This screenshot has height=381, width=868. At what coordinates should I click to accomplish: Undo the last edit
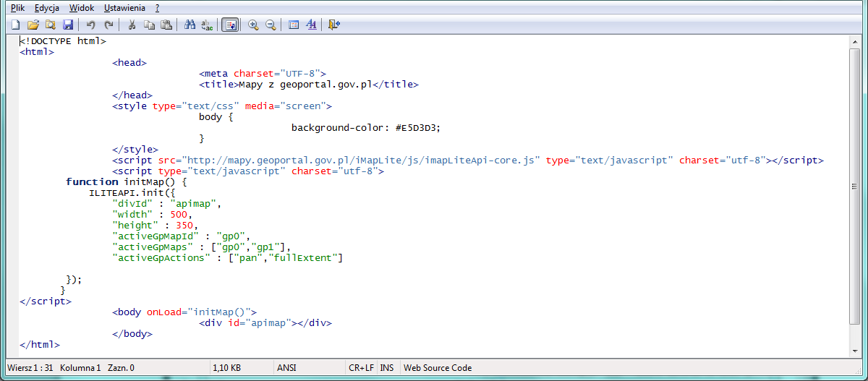[90, 25]
